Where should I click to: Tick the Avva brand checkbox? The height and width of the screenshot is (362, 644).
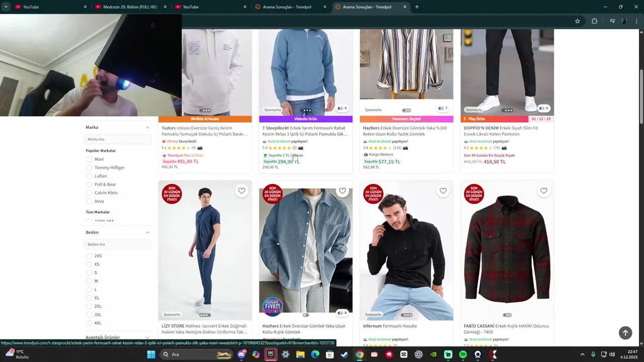89,202
